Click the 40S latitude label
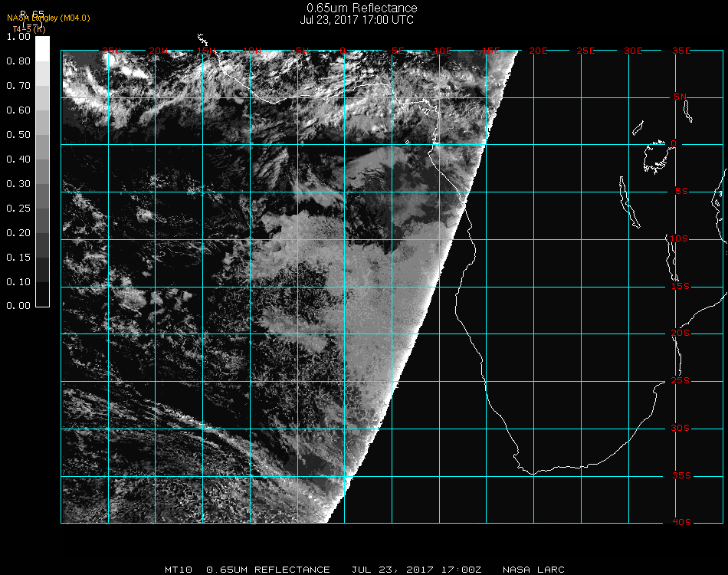The width and height of the screenshot is (728, 575). pos(681,523)
